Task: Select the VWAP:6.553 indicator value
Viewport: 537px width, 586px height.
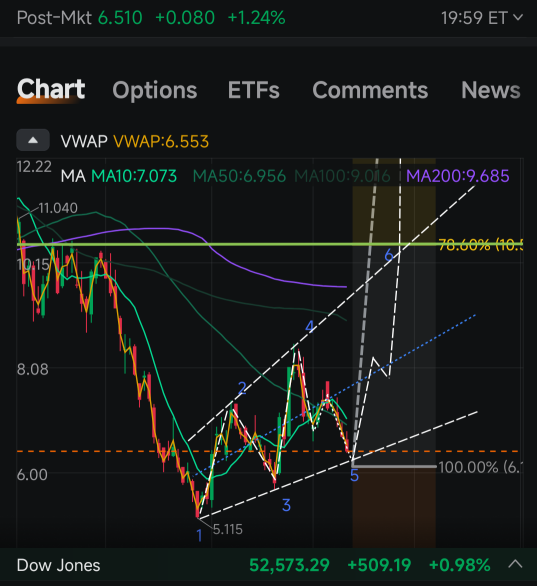Action: pyautogui.click(x=161, y=142)
